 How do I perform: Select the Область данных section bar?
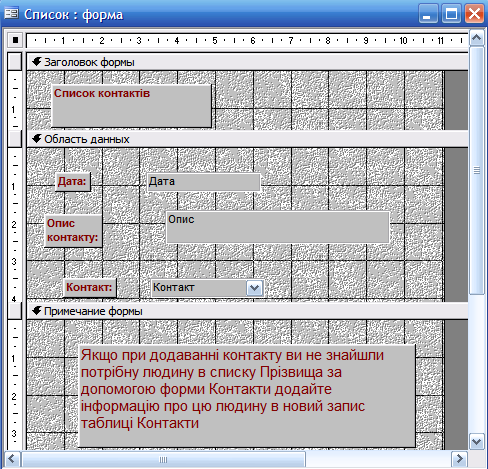click(x=247, y=139)
